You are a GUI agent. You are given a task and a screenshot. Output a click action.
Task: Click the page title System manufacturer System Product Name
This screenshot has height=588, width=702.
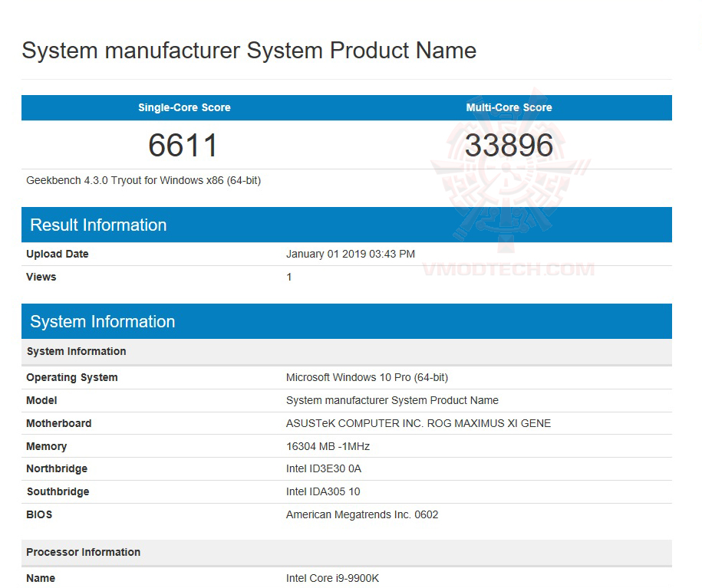click(x=249, y=51)
